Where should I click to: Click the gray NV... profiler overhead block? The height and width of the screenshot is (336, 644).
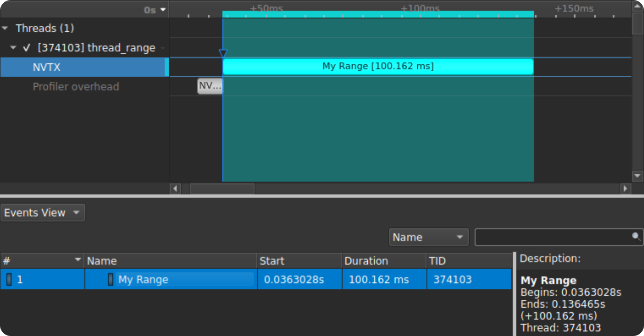click(x=210, y=86)
